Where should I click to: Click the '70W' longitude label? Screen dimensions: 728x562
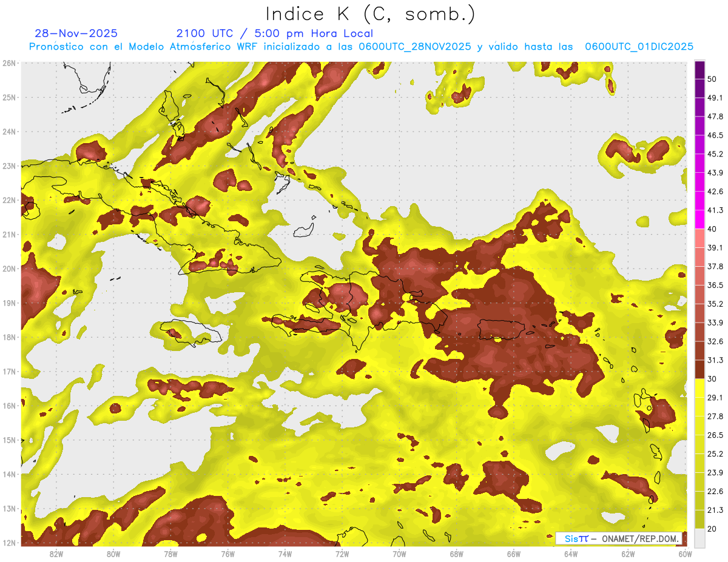pos(399,554)
